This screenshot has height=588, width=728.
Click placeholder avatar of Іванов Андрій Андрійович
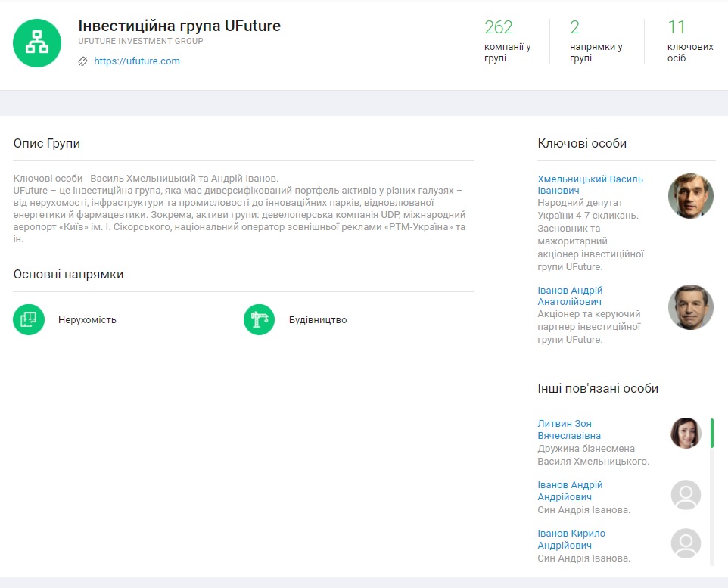pos(686,495)
